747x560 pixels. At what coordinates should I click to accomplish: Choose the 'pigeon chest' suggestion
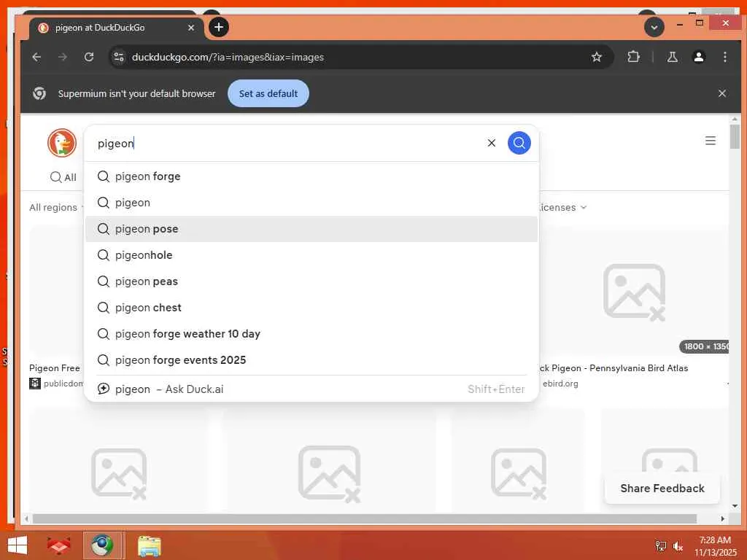tap(311, 307)
